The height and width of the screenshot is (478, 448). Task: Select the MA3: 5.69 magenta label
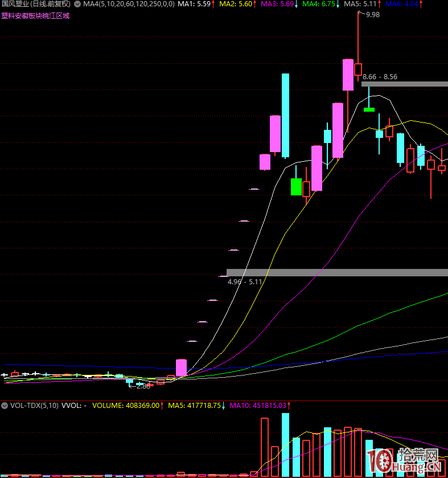[278, 4]
